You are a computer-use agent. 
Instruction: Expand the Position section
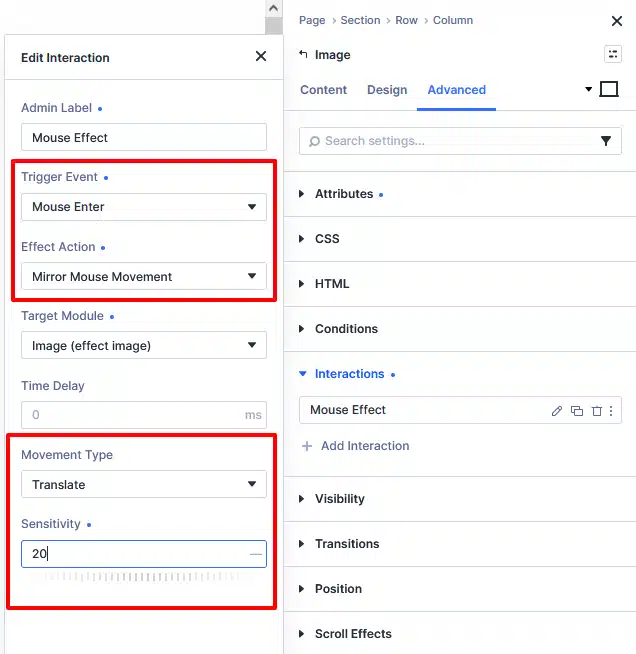click(x=460, y=589)
